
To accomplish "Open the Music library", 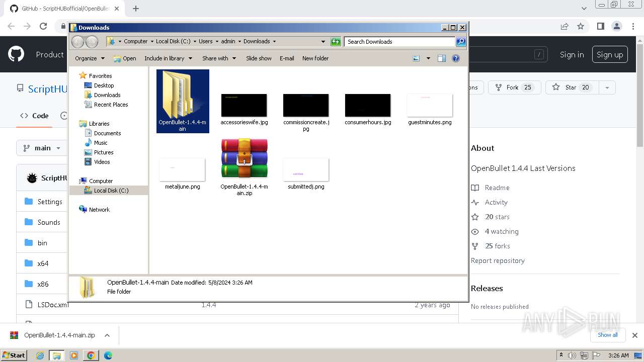I will pos(101,143).
